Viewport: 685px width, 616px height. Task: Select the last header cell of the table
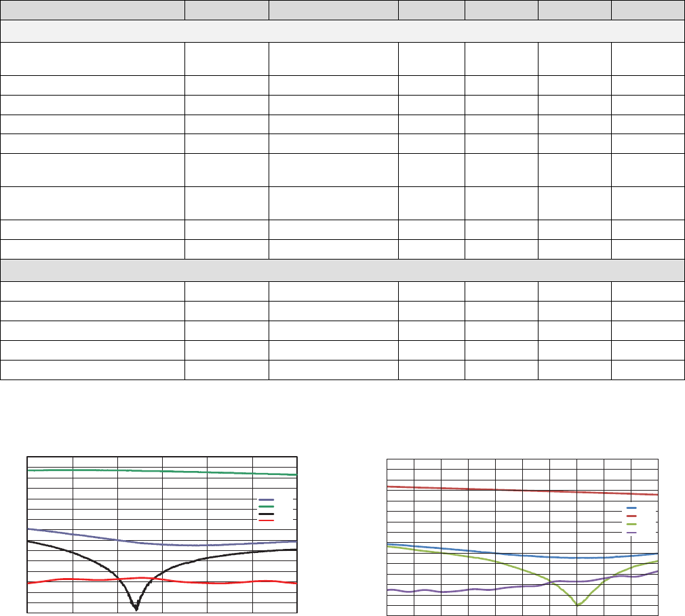(x=647, y=10)
